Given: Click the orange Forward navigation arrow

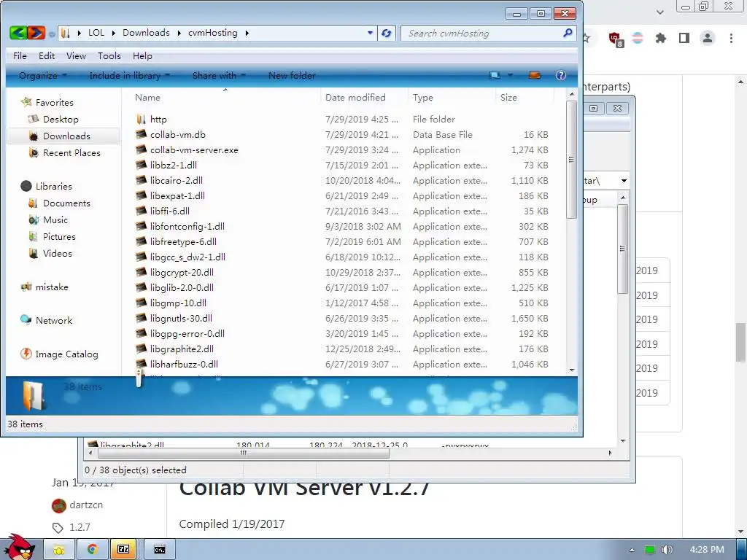Looking at the screenshot, I should point(36,33).
